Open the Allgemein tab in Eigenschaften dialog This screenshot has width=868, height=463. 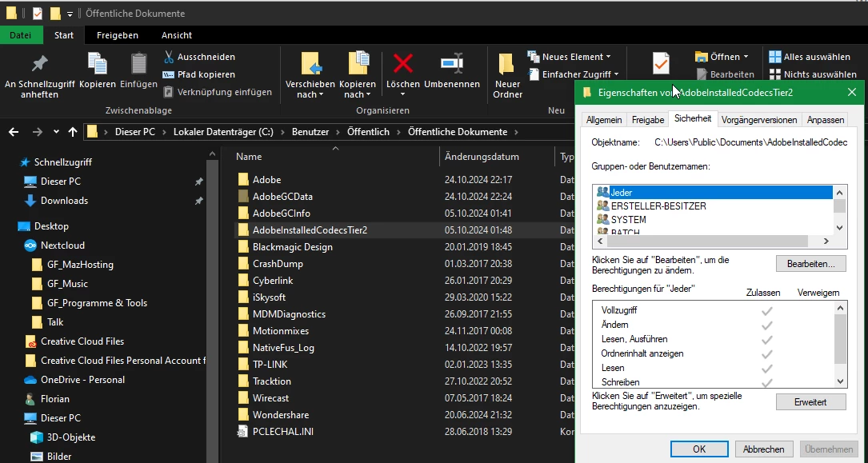click(x=604, y=119)
